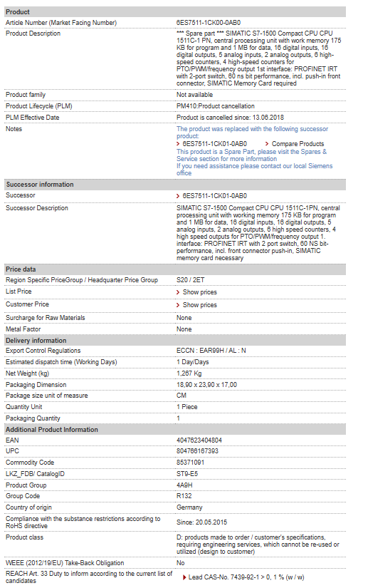Select price group value S20 / 2ET
Screen dimensions: 368x588
pyautogui.click(x=191, y=280)
